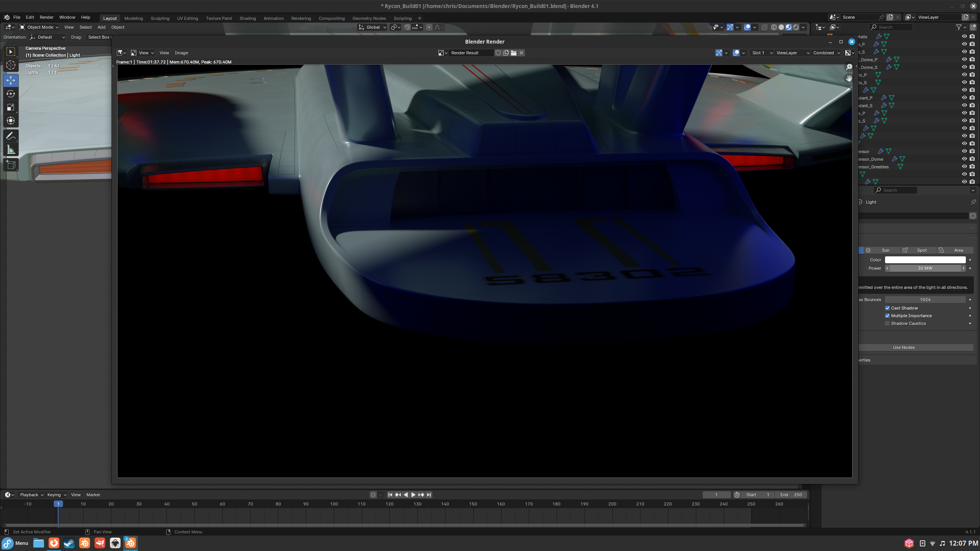
Task: Jump to next keyframe in the timeline
Action: 421,495
